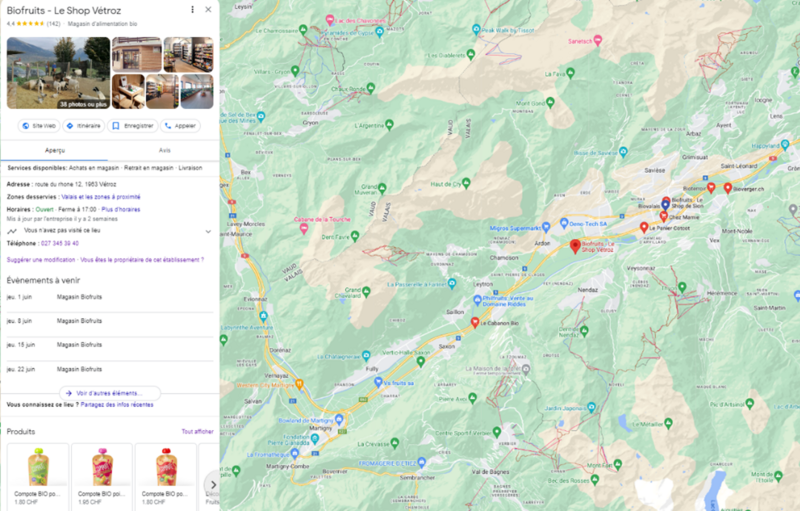The image size is (800, 511).
Task: Click Vous êtes le propriétaire de cet établissement link
Action: tap(142, 260)
